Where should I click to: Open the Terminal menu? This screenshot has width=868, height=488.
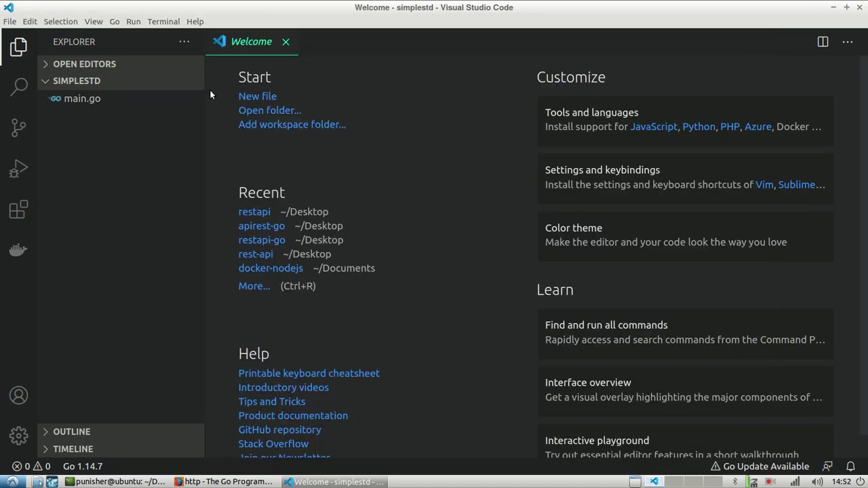click(x=163, y=21)
